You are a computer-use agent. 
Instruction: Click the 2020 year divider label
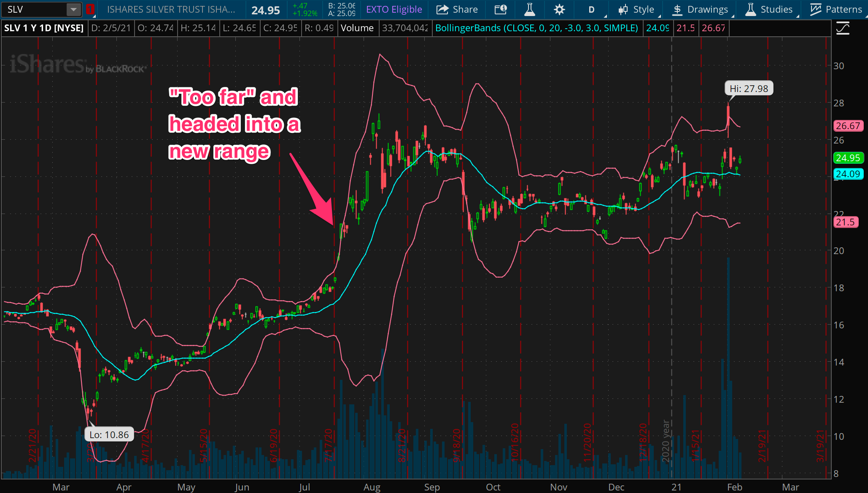(666, 441)
